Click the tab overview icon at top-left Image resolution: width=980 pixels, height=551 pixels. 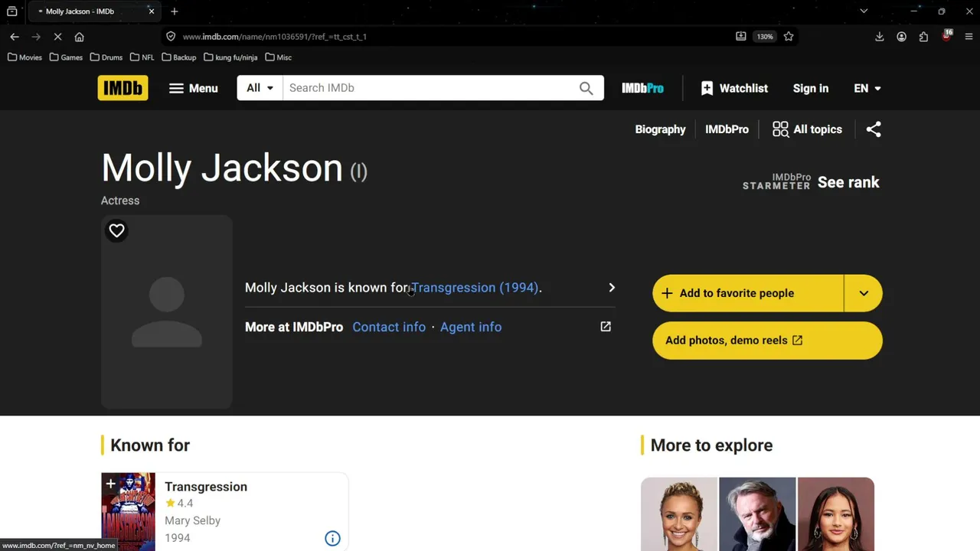[x=11, y=11]
